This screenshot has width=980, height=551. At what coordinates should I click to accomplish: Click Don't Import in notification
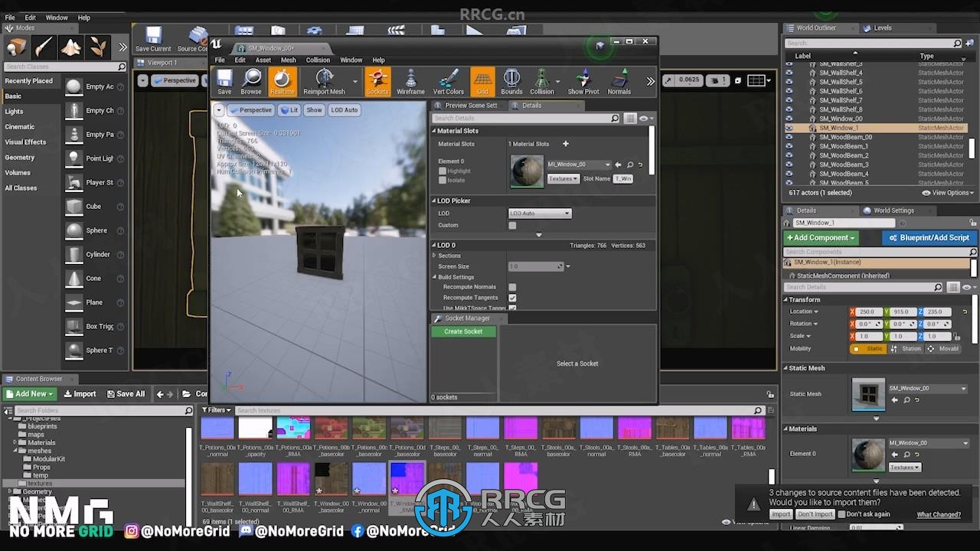[815, 514]
